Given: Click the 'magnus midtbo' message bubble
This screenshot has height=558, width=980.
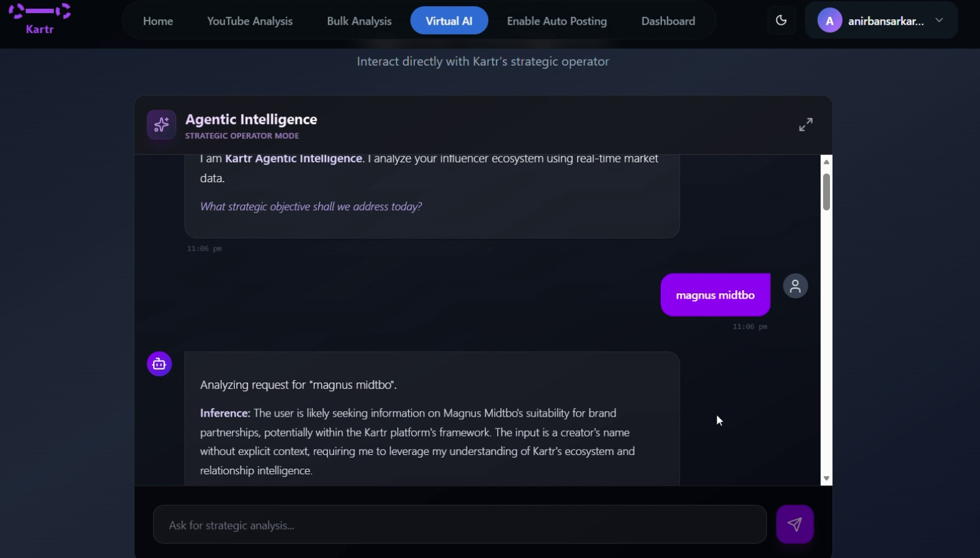Looking at the screenshot, I should pyautogui.click(x=715, y=295).
